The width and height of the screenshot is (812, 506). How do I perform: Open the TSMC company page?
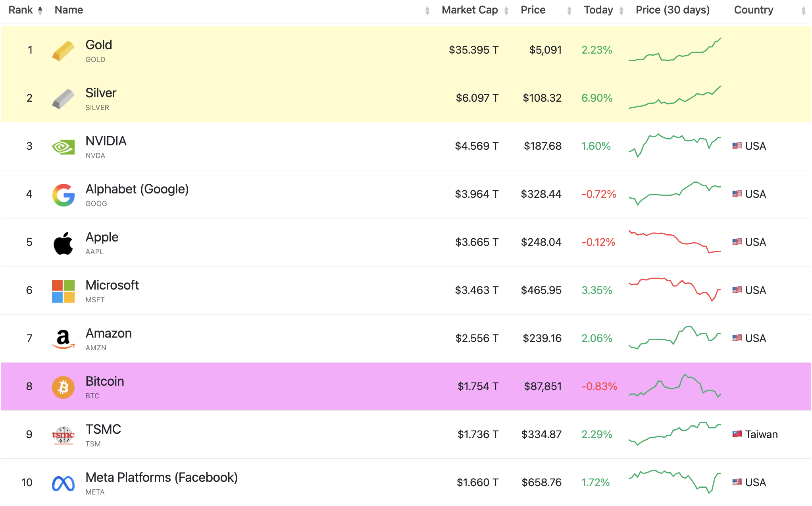coord(103,429)
